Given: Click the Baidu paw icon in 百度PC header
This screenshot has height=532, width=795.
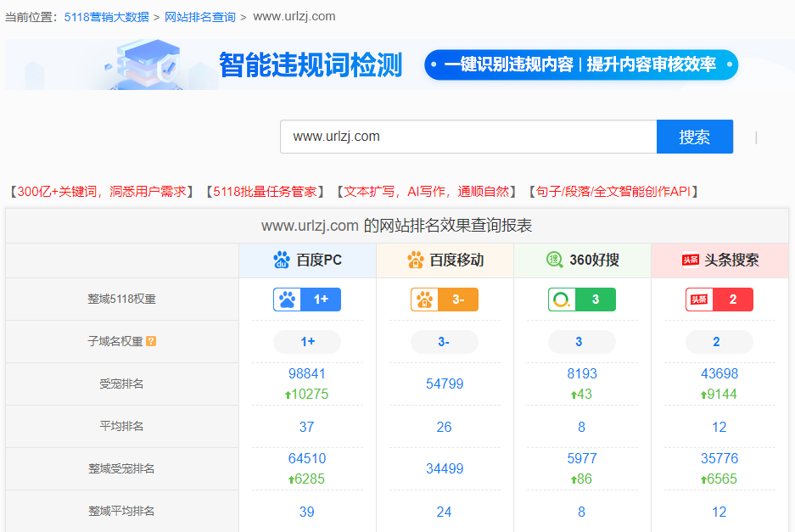Looking at the screenshot, I should 281,260.
